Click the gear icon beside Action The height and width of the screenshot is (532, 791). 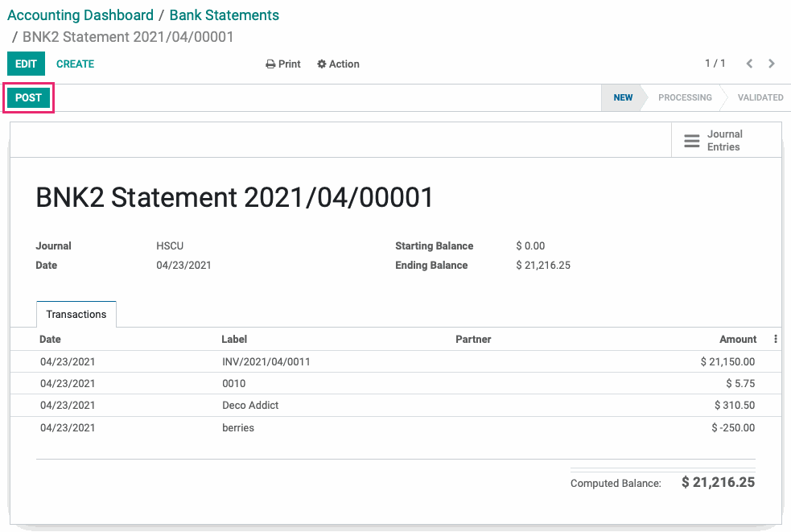click(x=321, y=64)
